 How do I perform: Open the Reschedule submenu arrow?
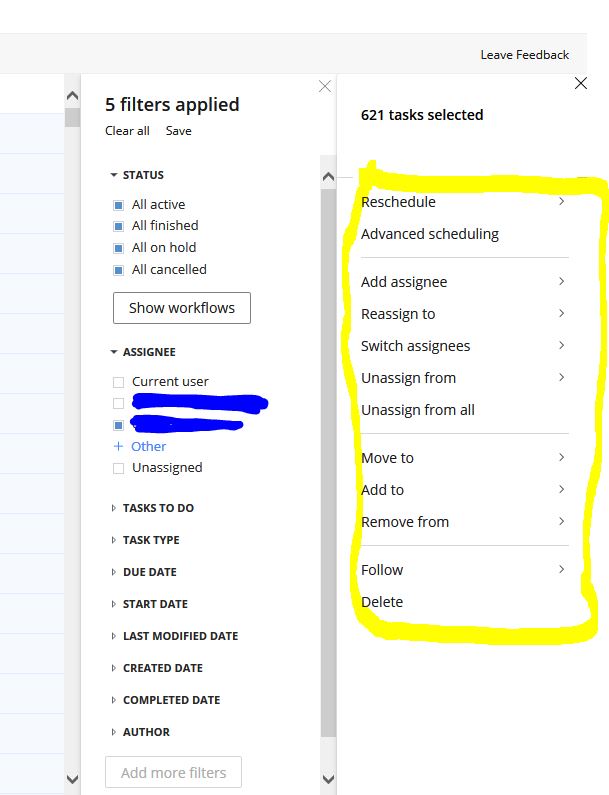[561, 201]
